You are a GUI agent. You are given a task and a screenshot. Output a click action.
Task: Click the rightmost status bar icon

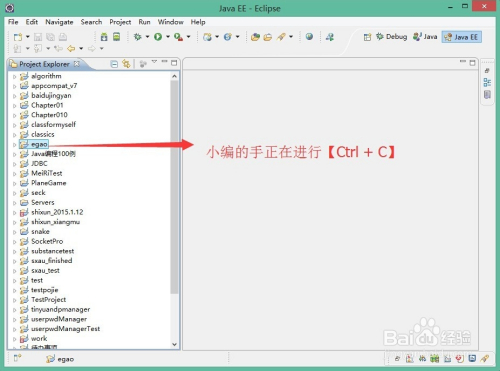(484, 359)
